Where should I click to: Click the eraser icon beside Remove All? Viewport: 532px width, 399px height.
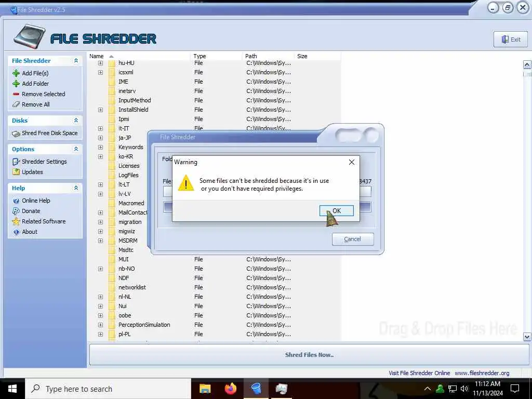(16, 104)
